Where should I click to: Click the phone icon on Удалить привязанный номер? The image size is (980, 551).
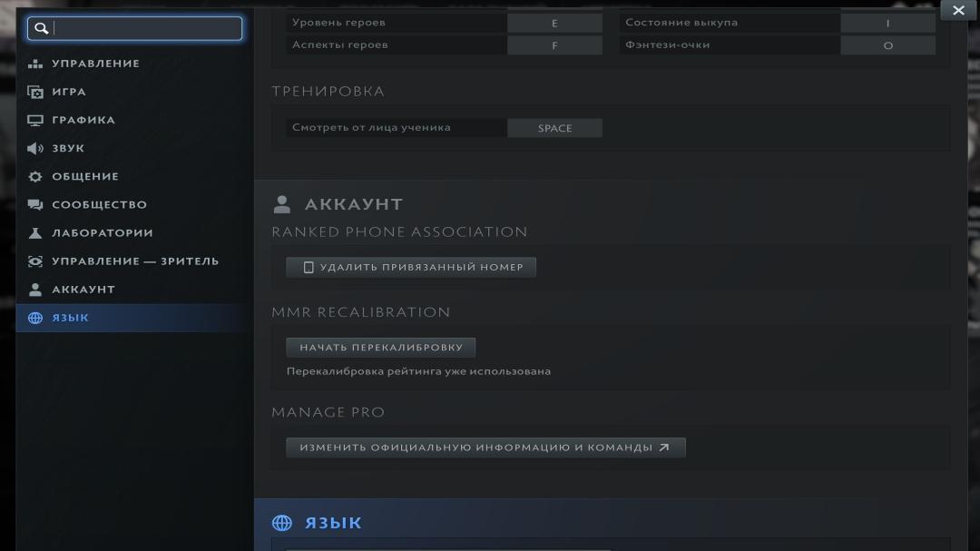pos(309,267)
